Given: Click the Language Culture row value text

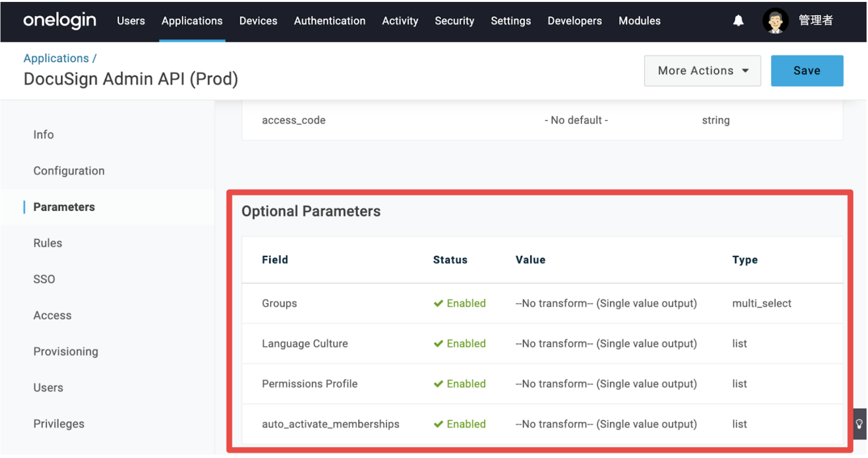Looking at the screenshot, I should click(606, 343).
